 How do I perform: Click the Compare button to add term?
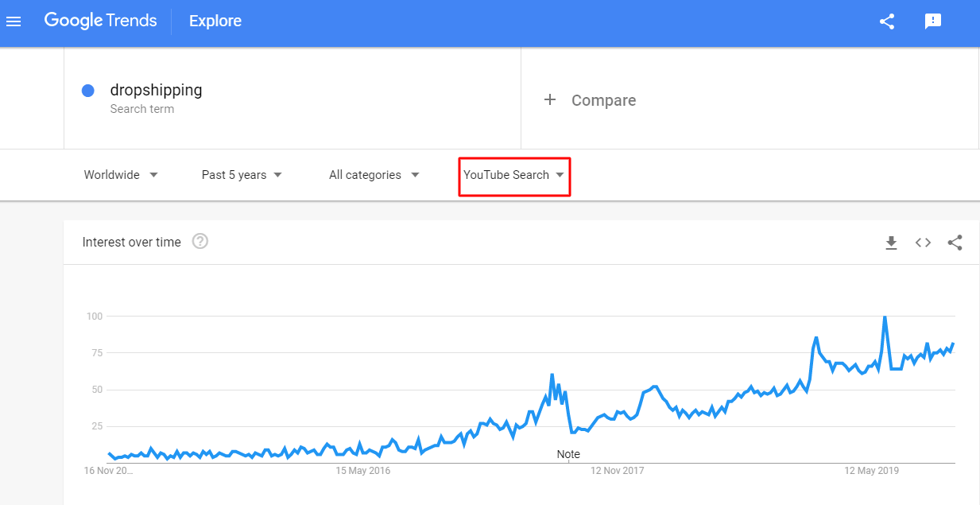tap(603, 100)
